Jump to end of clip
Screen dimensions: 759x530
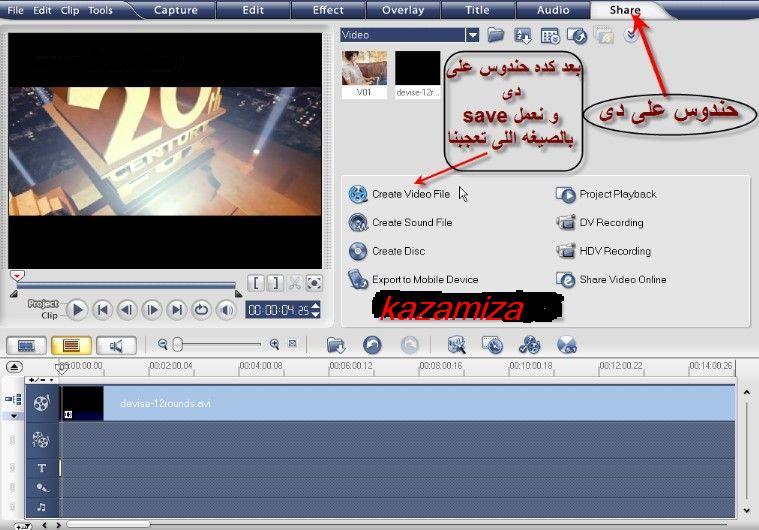point(177,310)
